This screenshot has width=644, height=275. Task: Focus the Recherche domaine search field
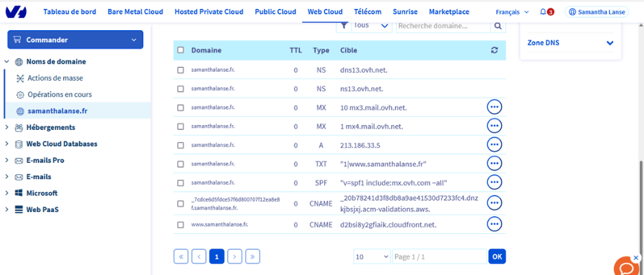(x=443, y=26)
